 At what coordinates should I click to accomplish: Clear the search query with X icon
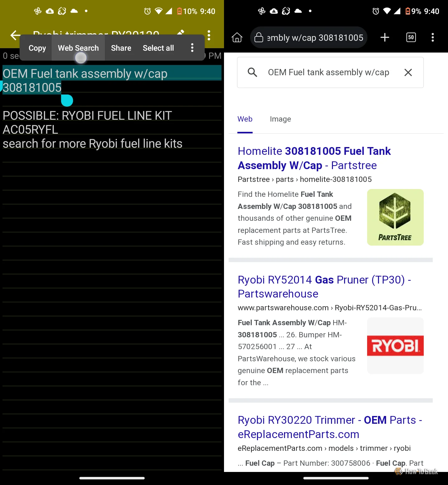(x=408, y=72)
